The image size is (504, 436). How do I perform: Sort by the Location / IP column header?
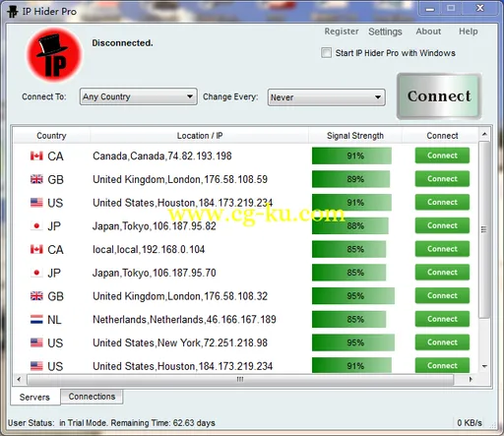point(200,136)
